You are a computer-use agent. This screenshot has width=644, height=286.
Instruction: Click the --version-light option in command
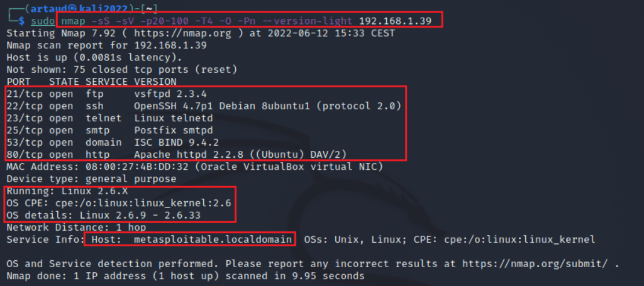tap(318, 21)
